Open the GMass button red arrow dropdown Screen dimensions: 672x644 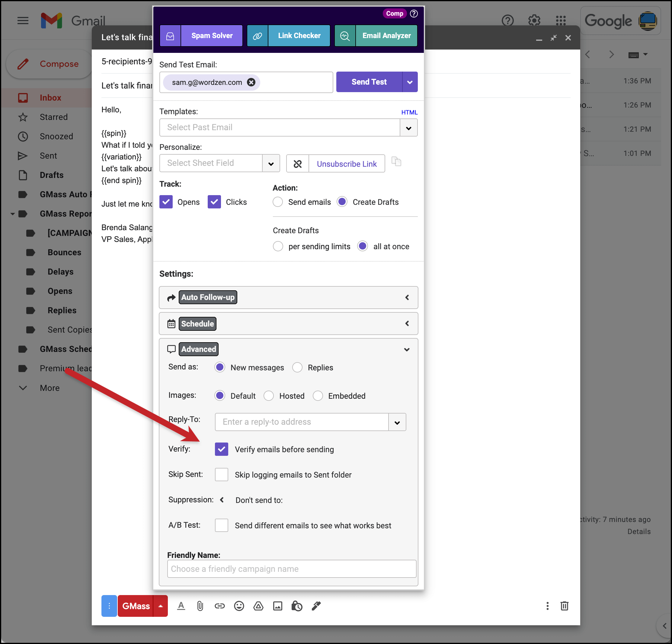click(161, 606)
